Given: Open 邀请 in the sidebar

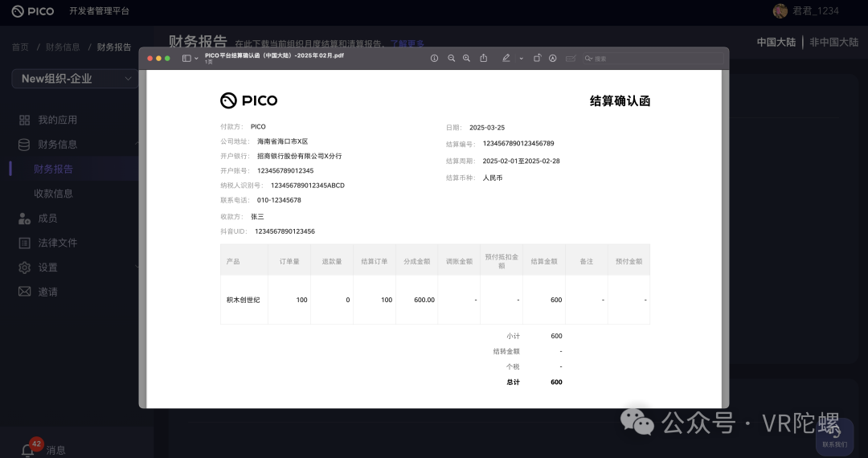Looking at the screenshot, I should 47,292.
